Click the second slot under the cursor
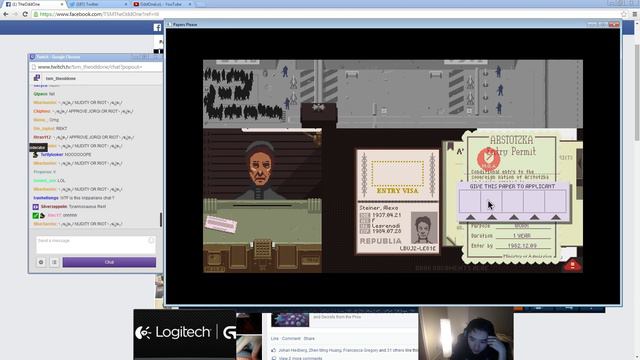This screenshot has width=640, height=360. click(491, 202)
